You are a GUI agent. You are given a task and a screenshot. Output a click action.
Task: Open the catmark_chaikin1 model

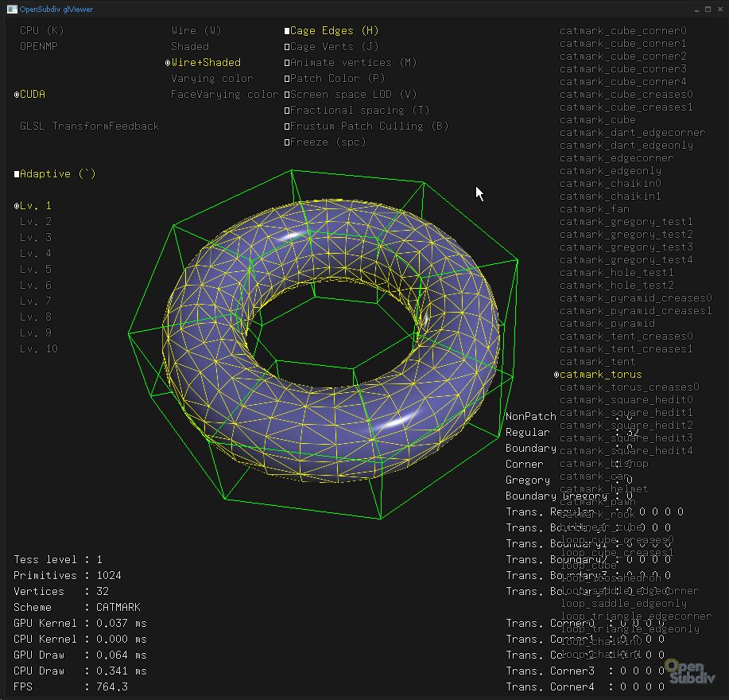tap(611, 196)
